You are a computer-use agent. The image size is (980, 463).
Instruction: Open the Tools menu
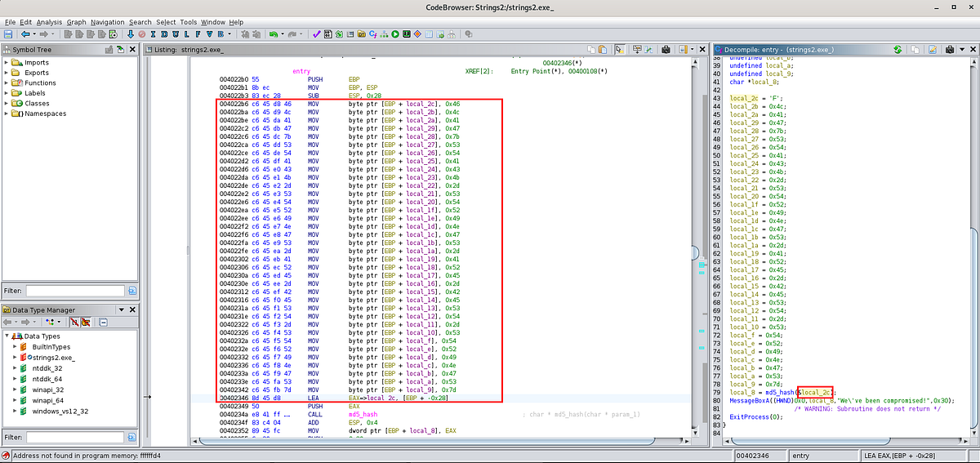pos(188,21)
